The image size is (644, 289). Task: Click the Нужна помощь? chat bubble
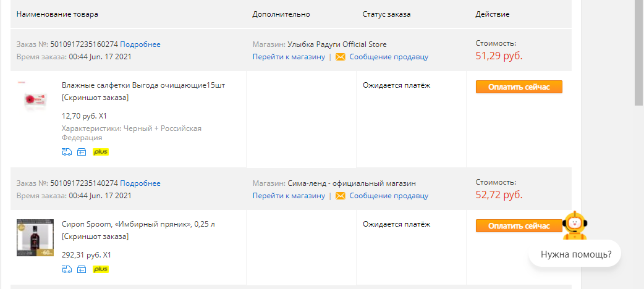tap(575, 254)
